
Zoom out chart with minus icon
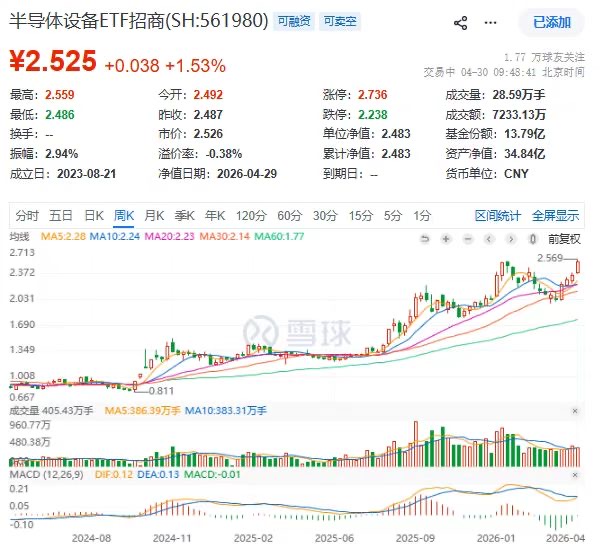(468, 239)
